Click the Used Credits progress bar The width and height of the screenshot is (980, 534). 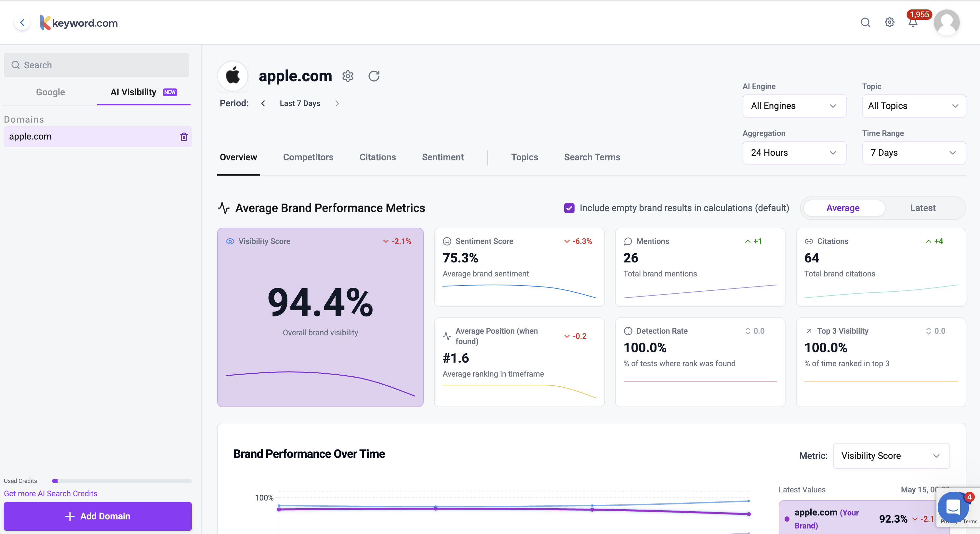122,481
